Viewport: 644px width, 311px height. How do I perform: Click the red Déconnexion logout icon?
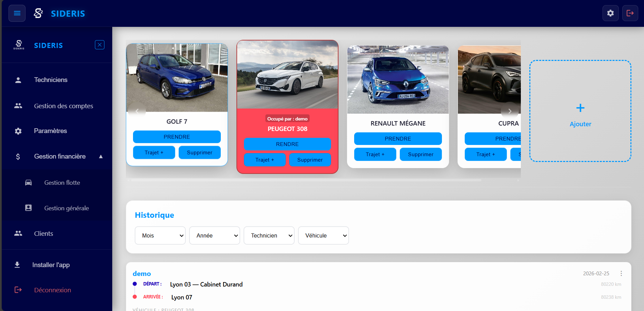18,290
